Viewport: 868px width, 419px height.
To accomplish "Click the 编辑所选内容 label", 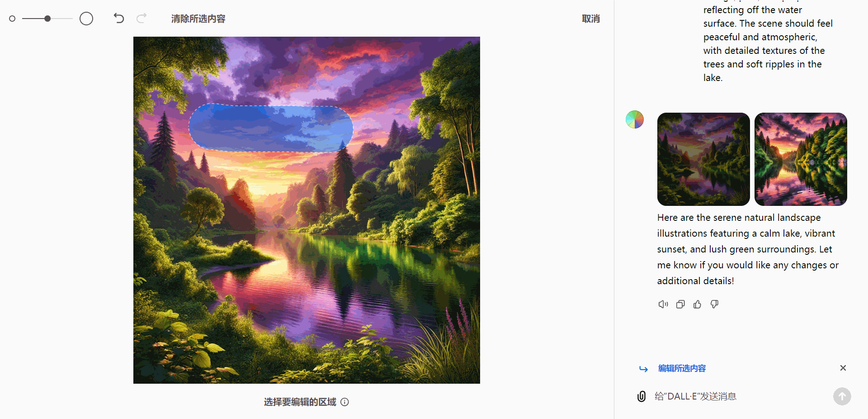I will pos(682,368).
